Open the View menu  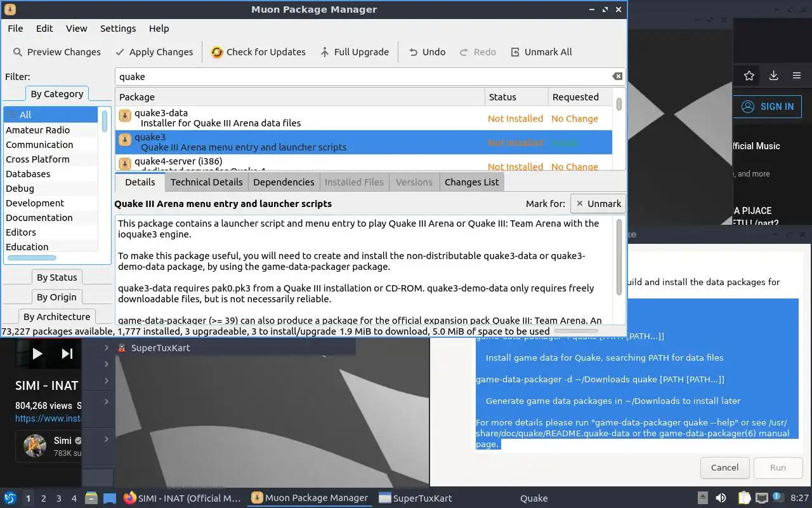(76, 29)
